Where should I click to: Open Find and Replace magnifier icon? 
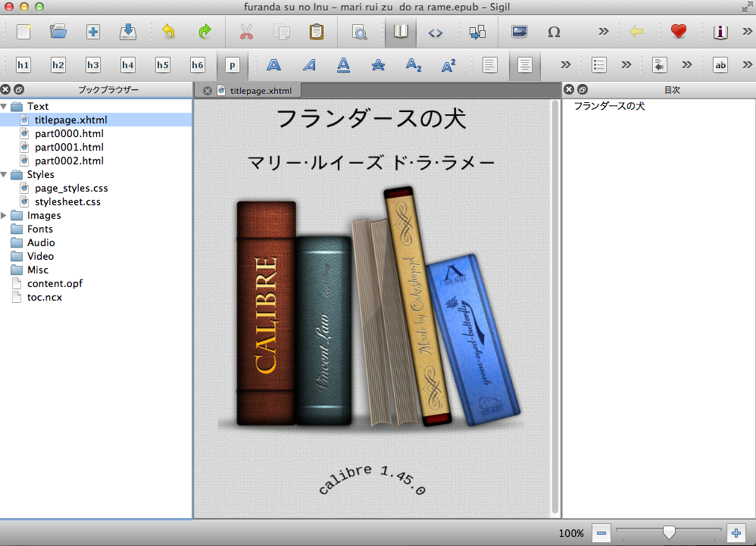[359, 32]
